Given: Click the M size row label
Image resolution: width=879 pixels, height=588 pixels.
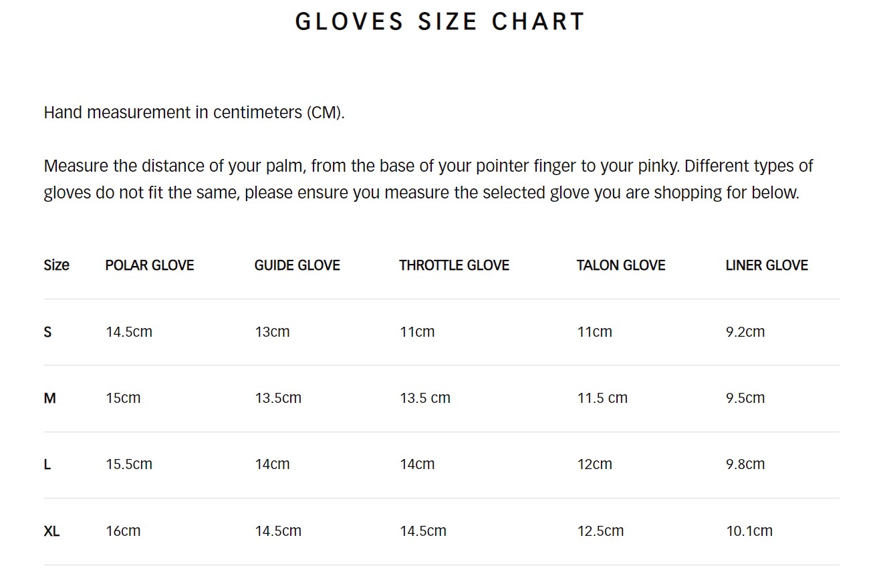Looking at the screenshot, I should coord(49,398).
